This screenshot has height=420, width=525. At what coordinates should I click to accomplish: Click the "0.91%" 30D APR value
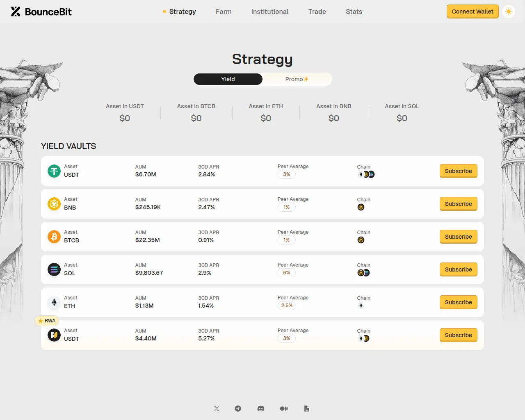point(206,240)
